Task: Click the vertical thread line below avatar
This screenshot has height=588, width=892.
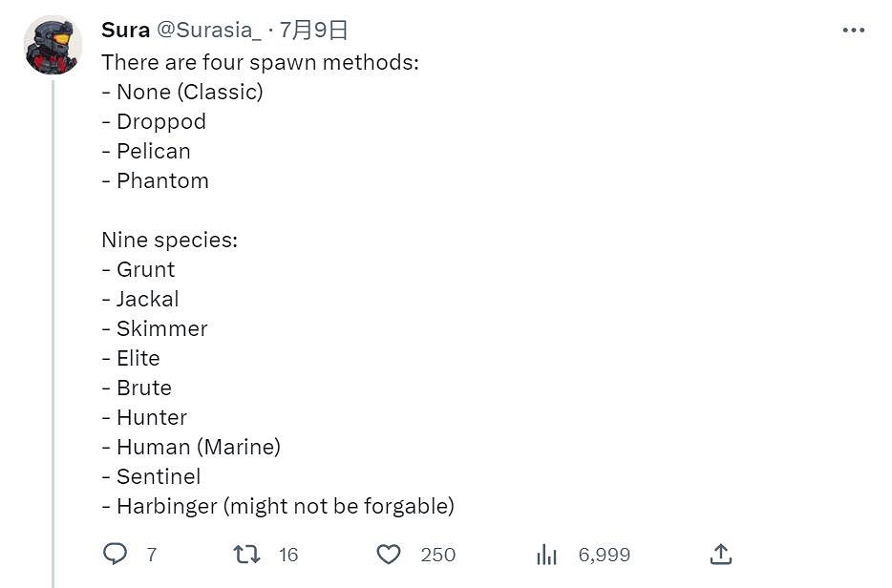Action: point(53,334)
